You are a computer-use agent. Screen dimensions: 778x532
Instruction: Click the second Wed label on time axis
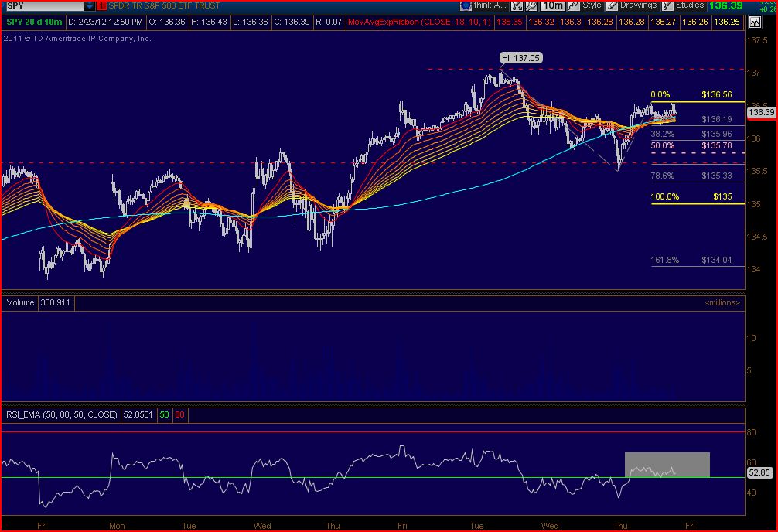550,526
